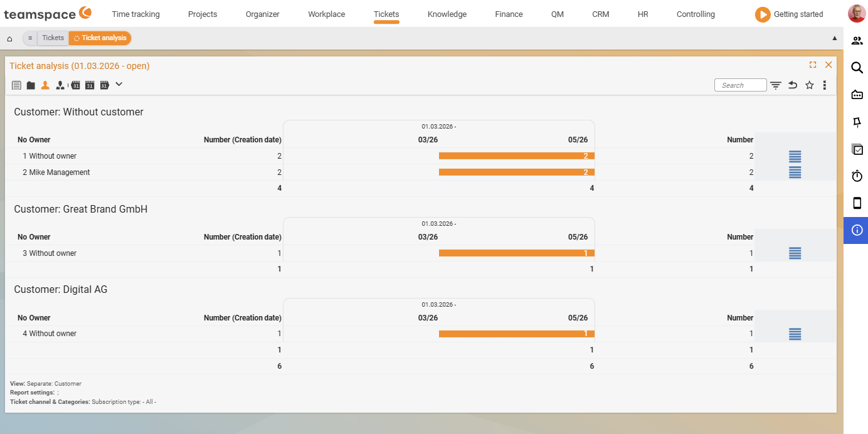Open the sidebar folder icon with dots
Viewport: 868px width, 434px height.
tap(857, 95)
